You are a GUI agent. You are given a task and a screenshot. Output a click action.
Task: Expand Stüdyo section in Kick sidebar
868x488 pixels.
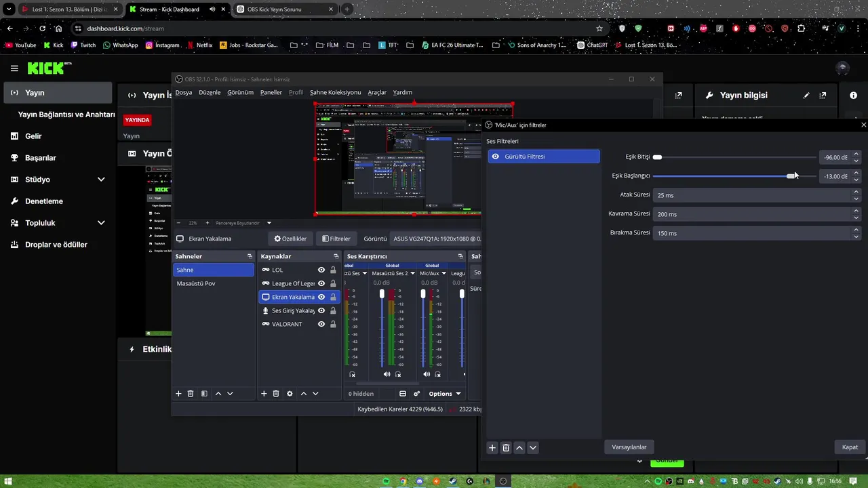[x=101, y=180]
